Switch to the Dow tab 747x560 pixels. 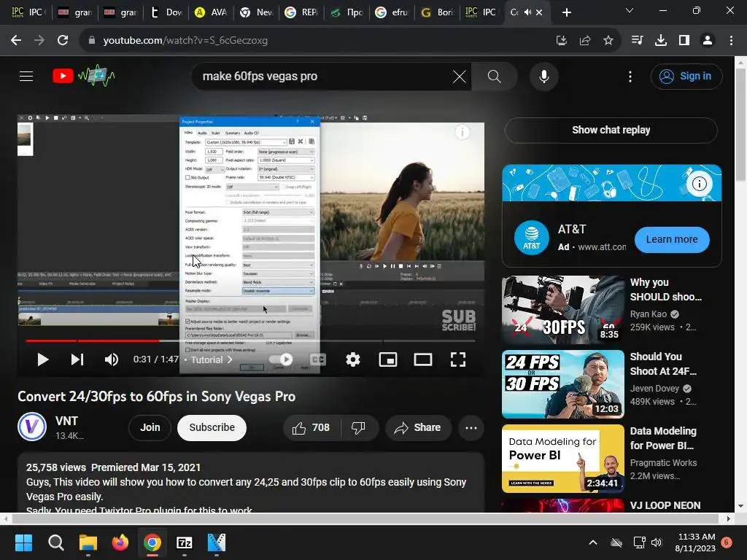click(166, 12)
